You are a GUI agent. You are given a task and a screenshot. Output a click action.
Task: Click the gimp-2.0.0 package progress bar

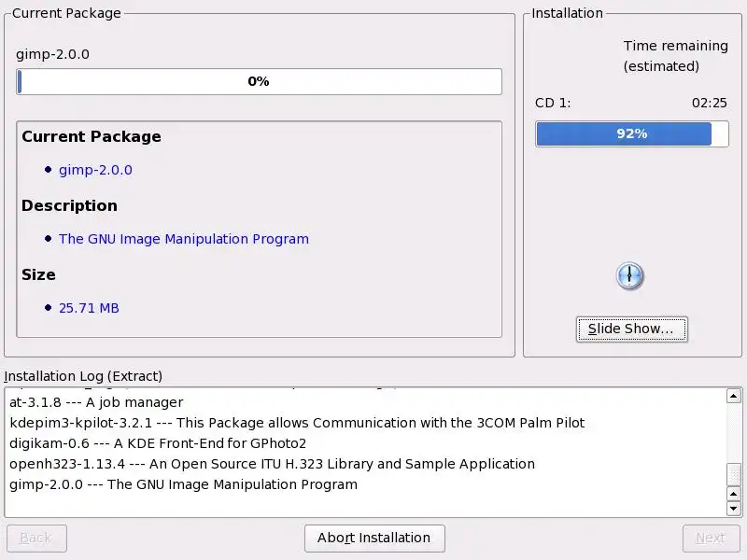click(x=260, y=81)
